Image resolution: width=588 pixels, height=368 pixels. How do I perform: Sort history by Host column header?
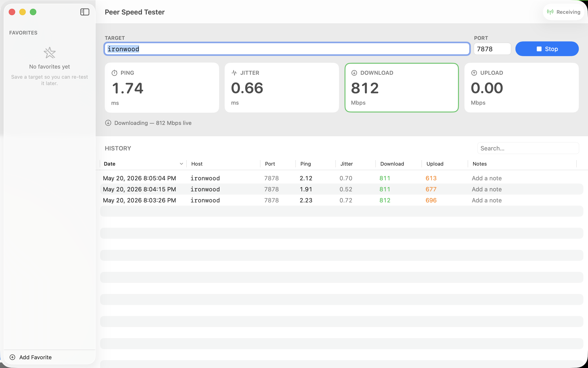coord(223,164)
